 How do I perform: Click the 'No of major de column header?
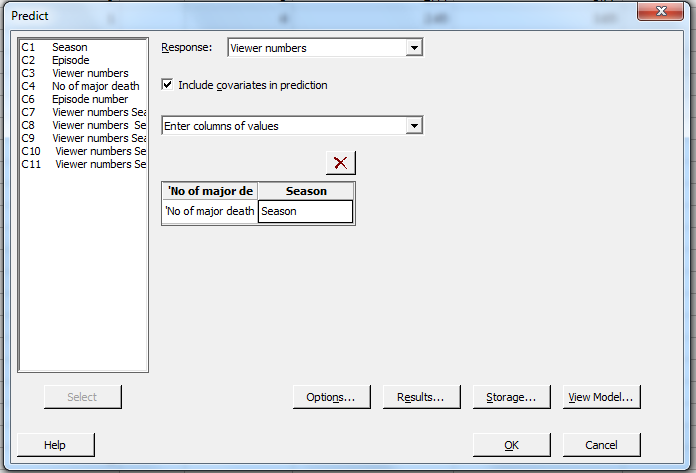click(210, 191)
